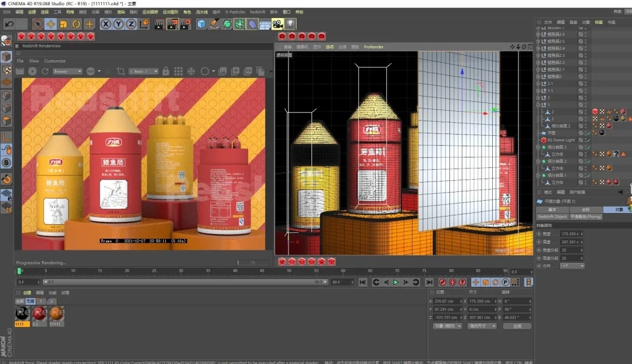Go to end of timeline
632x364 pixels.
click(430, 282)
